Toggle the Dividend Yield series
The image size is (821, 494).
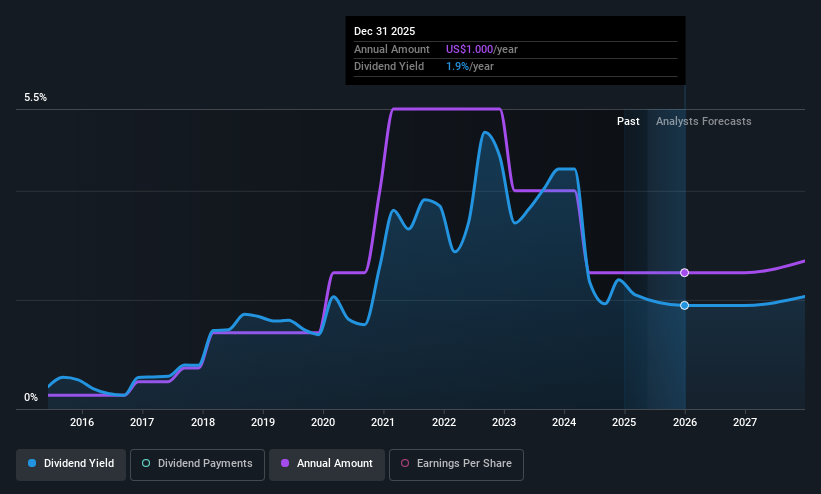pos(71,465)
